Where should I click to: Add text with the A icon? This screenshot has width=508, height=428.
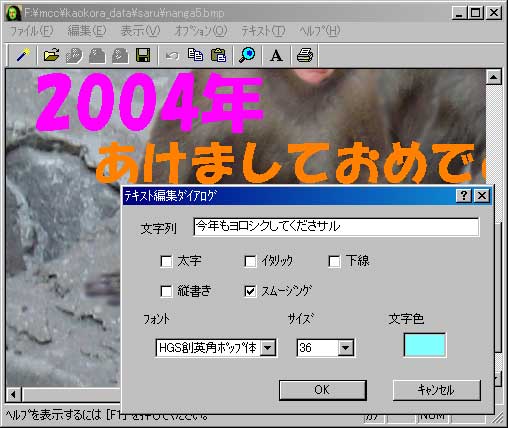(276, 55)
